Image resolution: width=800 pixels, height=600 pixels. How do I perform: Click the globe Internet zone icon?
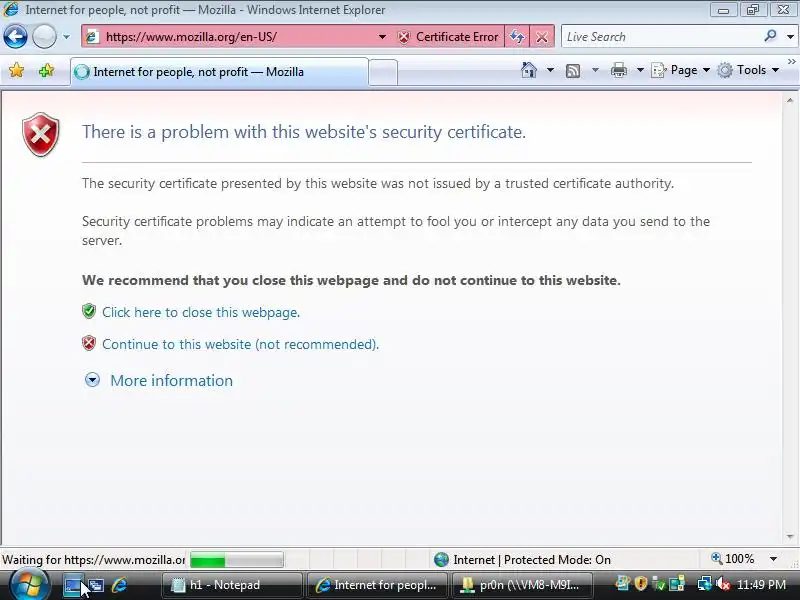pyautogui.click(x=441, y=560)
